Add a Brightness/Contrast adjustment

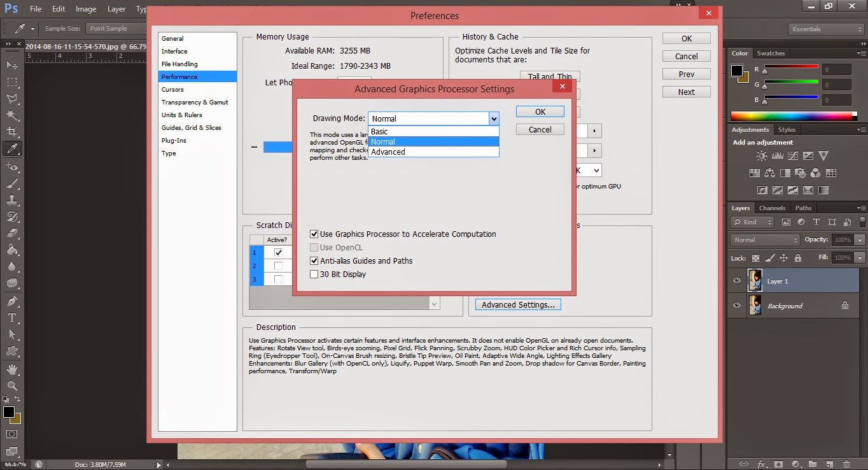click(762, 155)
